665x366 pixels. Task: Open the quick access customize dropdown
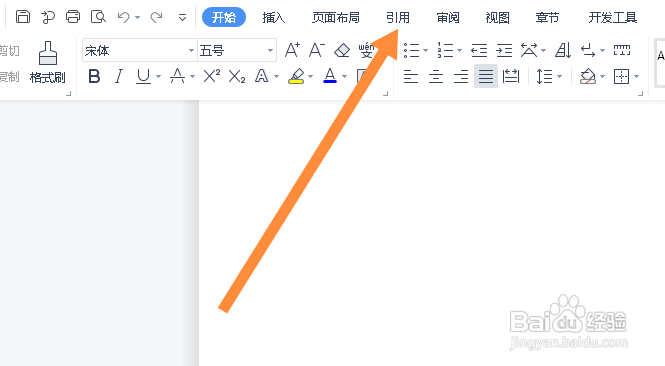click(182, 17)
